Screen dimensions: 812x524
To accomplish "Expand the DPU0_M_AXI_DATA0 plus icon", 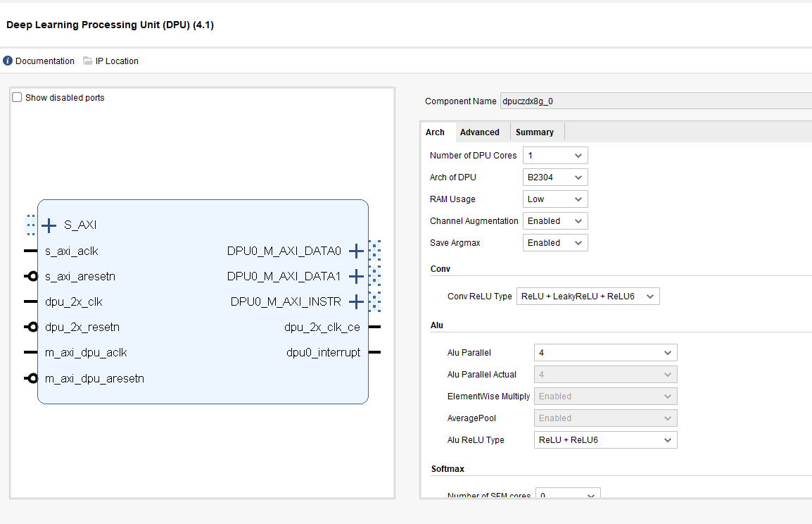I will point(357,251).
